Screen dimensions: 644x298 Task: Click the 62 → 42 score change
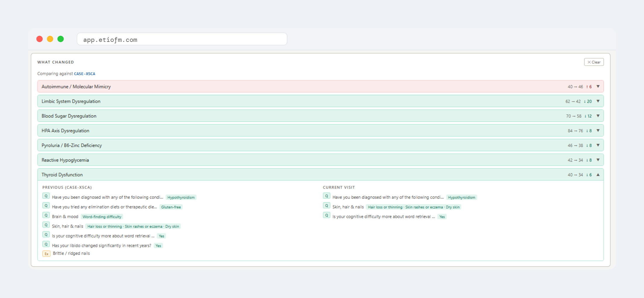tap(573, 101)
